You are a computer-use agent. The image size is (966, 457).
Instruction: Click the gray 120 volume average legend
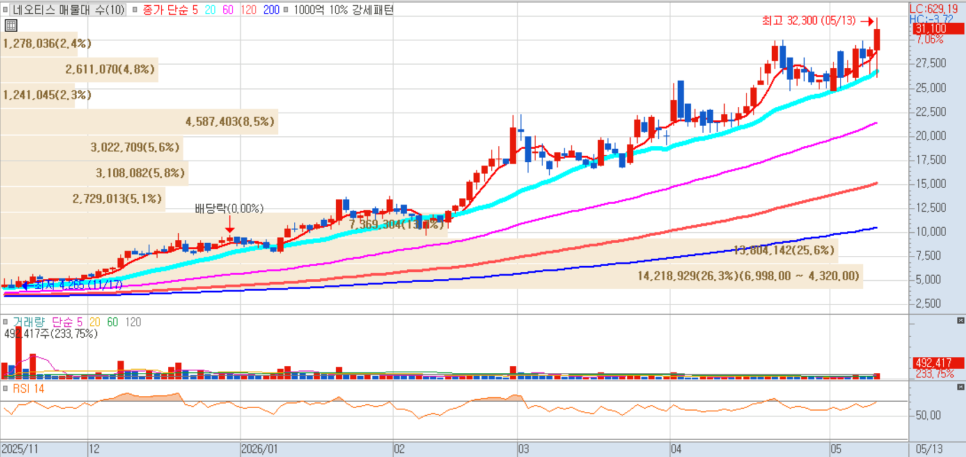[132, 322]
